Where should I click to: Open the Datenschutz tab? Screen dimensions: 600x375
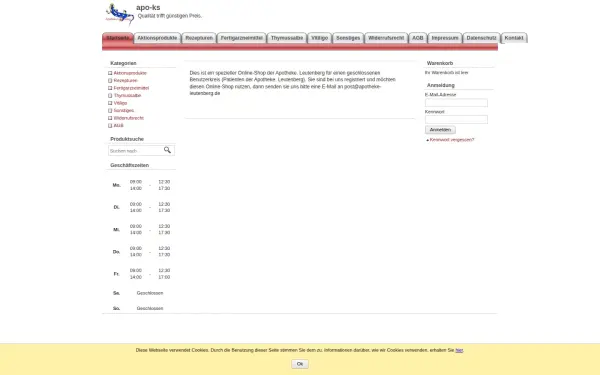481,38
